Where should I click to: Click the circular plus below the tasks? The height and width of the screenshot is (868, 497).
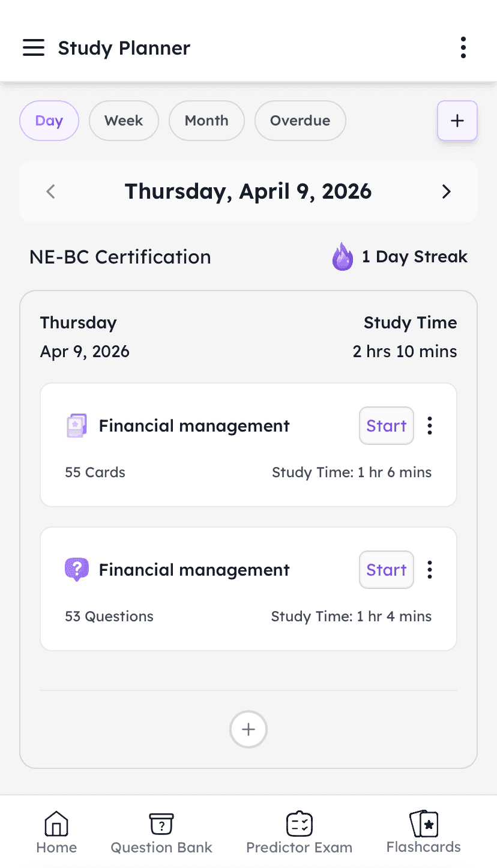pyautogui.click(x=248, y=729)
